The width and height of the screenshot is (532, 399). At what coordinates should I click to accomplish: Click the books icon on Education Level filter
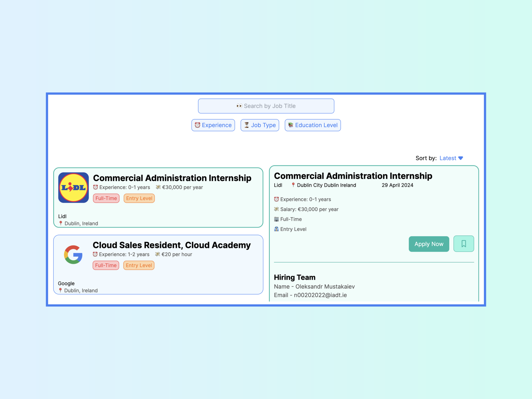click(x=291, y=125)
